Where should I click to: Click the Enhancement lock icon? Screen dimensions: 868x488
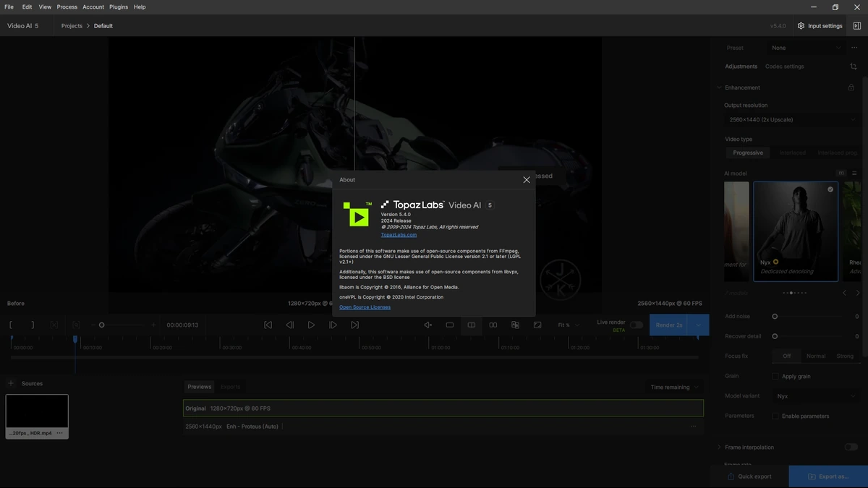[x=851, y=87]
